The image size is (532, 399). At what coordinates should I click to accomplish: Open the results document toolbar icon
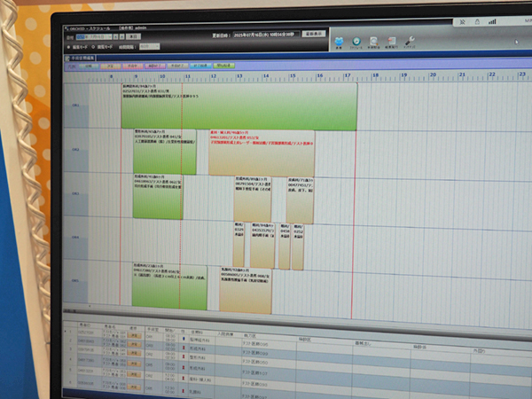coord(392,41)
